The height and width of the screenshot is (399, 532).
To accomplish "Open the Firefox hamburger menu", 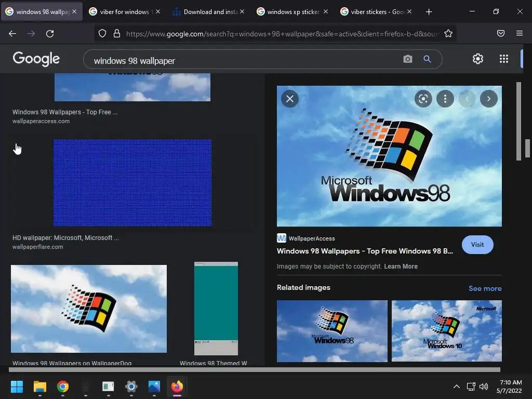I will coord(520,33).
